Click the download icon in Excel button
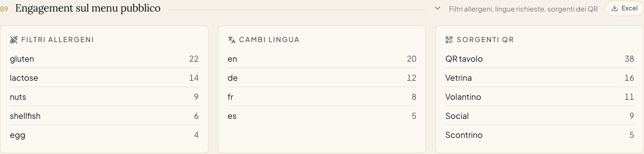This screenshot has height=154, width=644. [x=615, y=8]
